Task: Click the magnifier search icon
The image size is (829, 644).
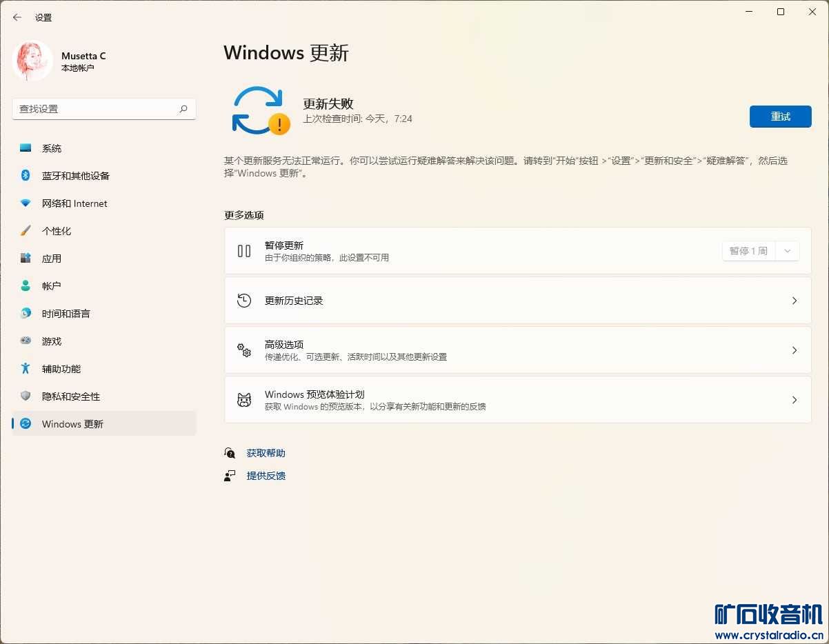Action: click(183, 109)
